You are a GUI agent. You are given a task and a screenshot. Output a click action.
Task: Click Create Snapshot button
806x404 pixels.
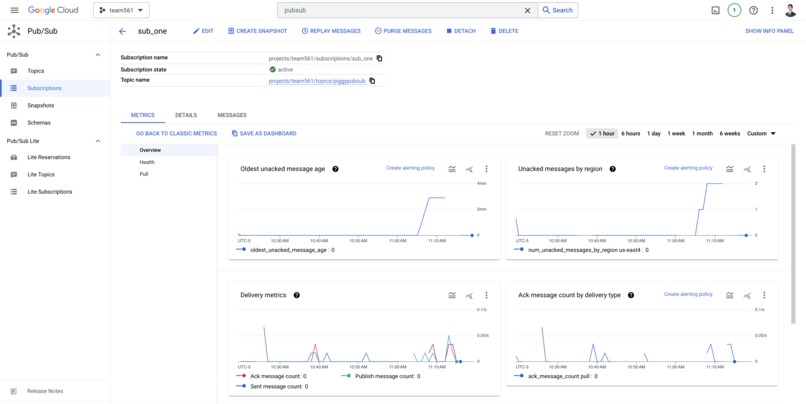point(258,31)
